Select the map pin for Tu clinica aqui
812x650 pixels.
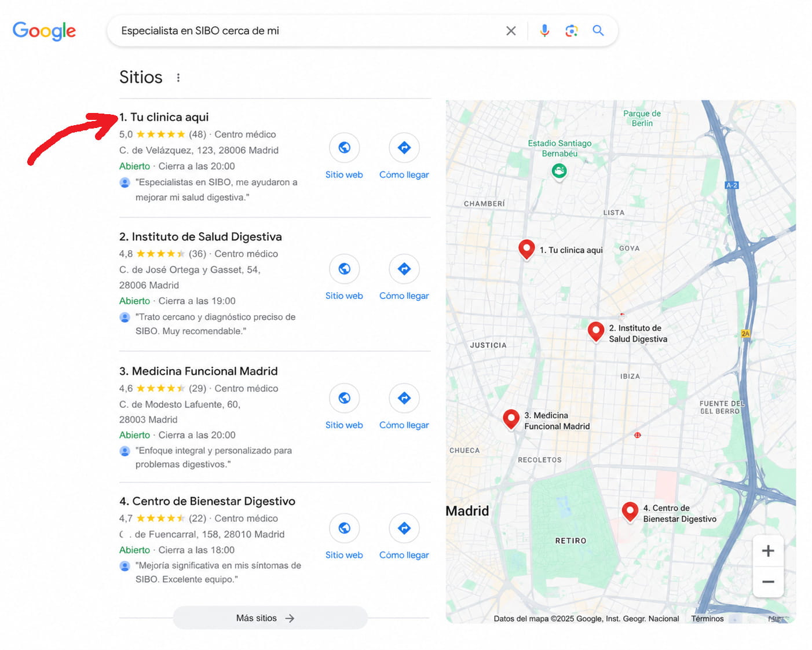pos(526,249)
